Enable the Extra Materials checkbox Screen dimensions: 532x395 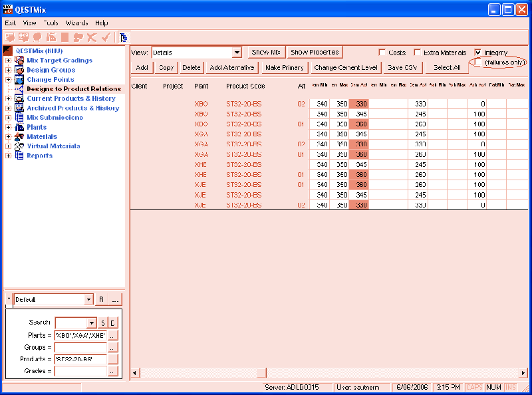[418, 52]
